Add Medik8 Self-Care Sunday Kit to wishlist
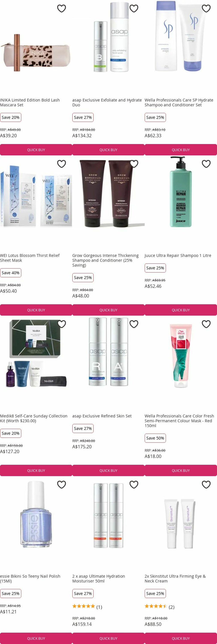Image resolution: width=217 pixels, height=644 pixels. point(62,324)
